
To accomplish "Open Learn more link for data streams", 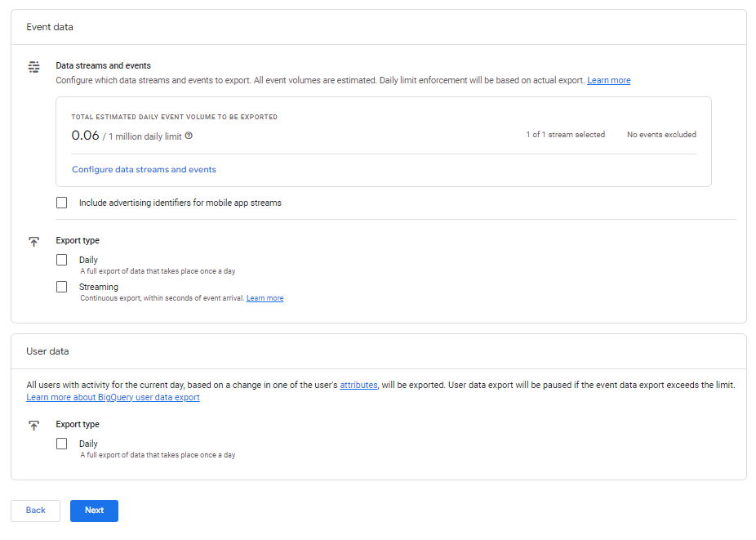I will [x=608, y=80].
